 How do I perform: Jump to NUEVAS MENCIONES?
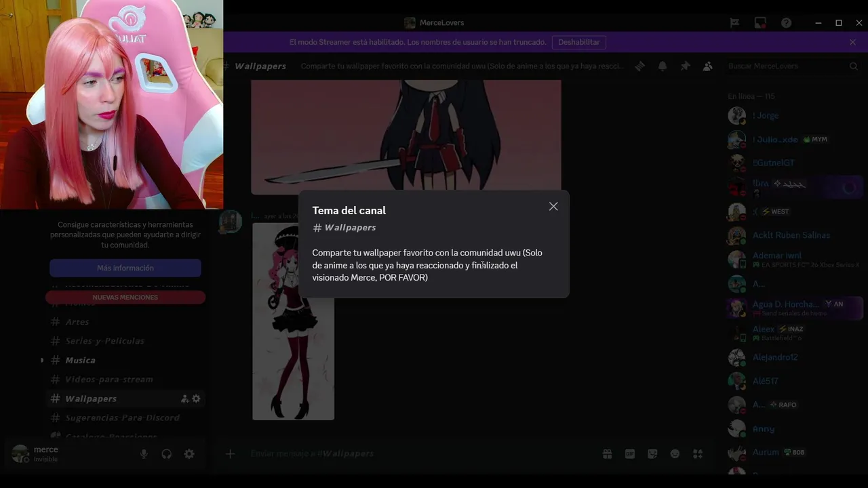[125, 297]
